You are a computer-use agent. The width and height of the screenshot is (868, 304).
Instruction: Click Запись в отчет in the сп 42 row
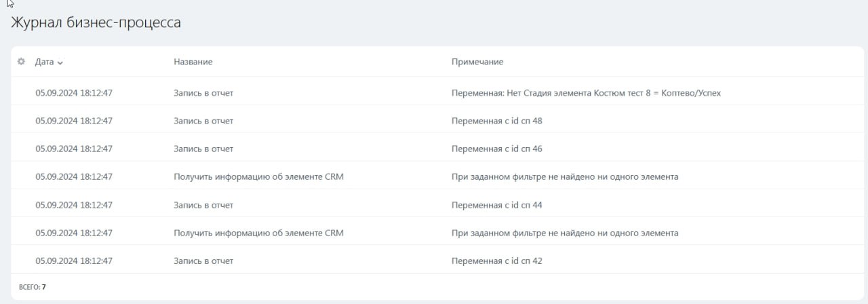[x=203, y=261]
